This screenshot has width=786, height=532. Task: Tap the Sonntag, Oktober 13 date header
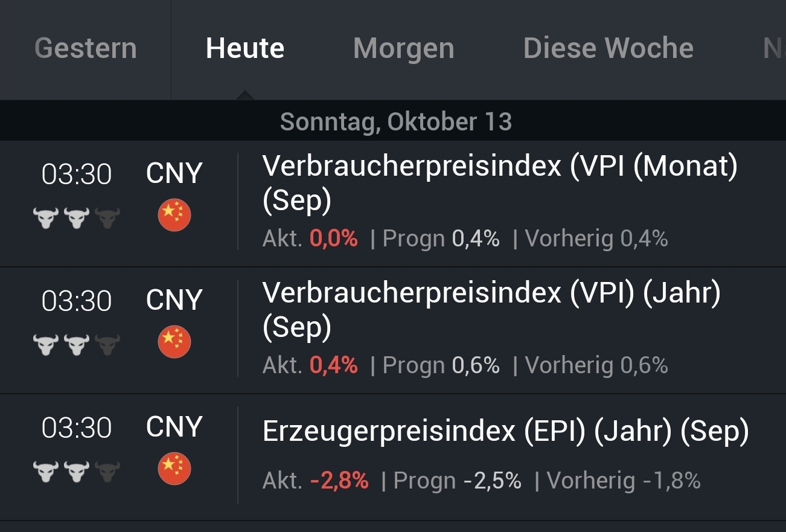point(396,122)
